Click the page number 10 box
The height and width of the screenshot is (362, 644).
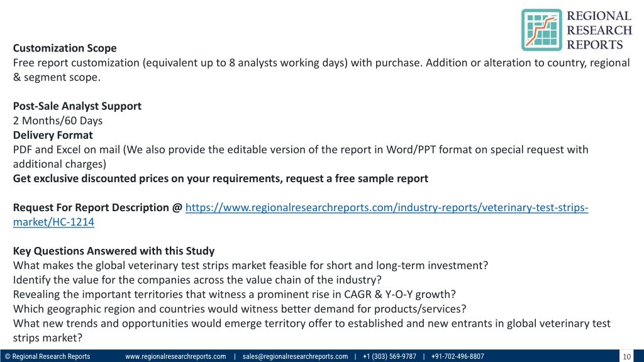tap(626, 356)
